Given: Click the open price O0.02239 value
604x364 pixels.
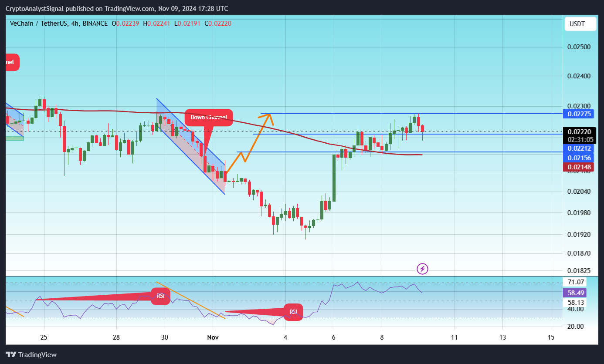Looking at the screenshot, I should click(126, 24).
